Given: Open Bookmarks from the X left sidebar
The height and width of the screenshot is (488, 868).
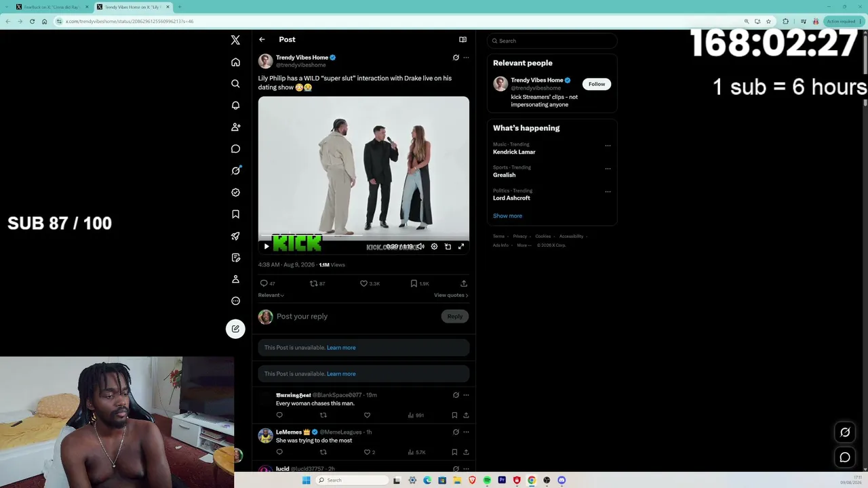Looking at the screenshot, I should (x=235, y=214).
